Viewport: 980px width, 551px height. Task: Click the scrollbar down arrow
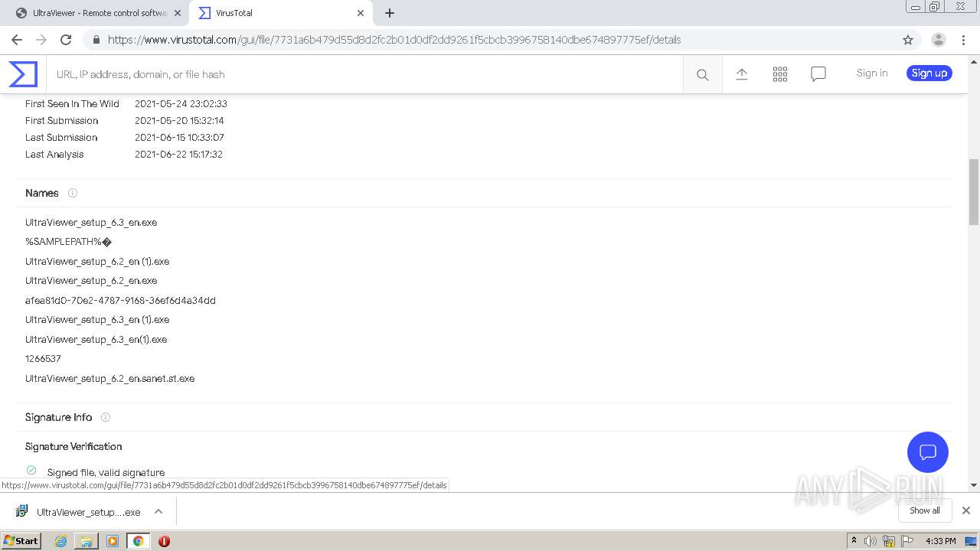[974, 485]
